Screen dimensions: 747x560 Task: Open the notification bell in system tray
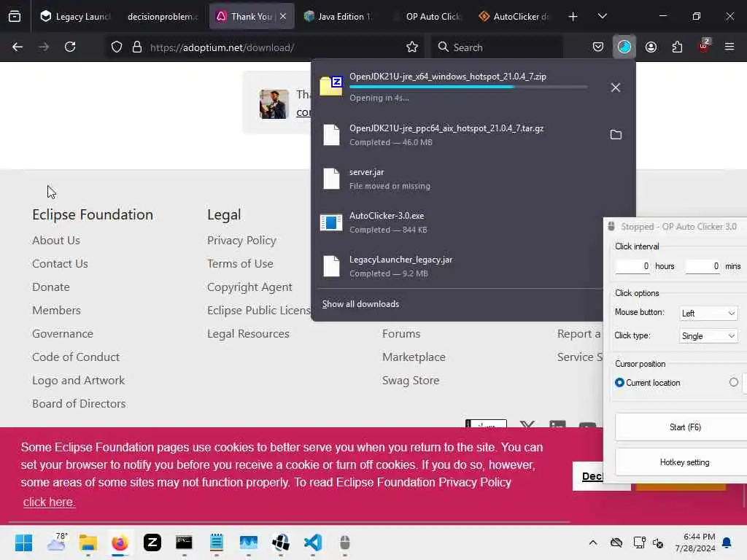tap(727, 542)
